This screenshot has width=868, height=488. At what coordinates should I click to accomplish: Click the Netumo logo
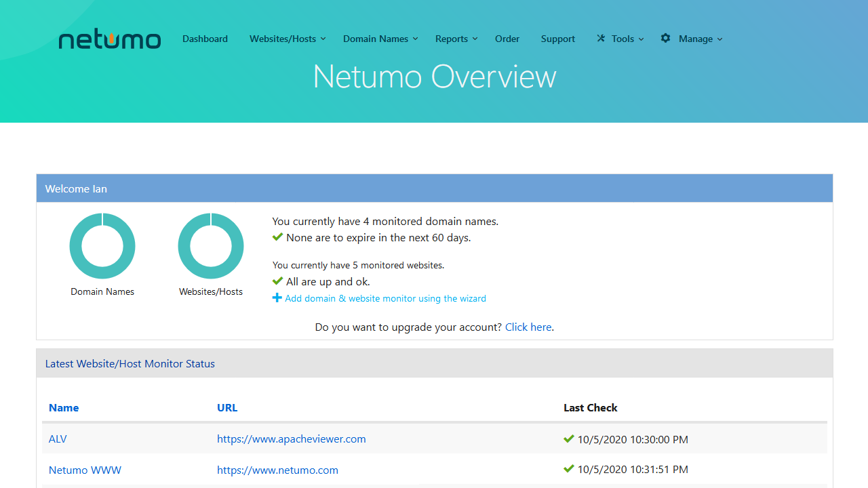(110, 39)
